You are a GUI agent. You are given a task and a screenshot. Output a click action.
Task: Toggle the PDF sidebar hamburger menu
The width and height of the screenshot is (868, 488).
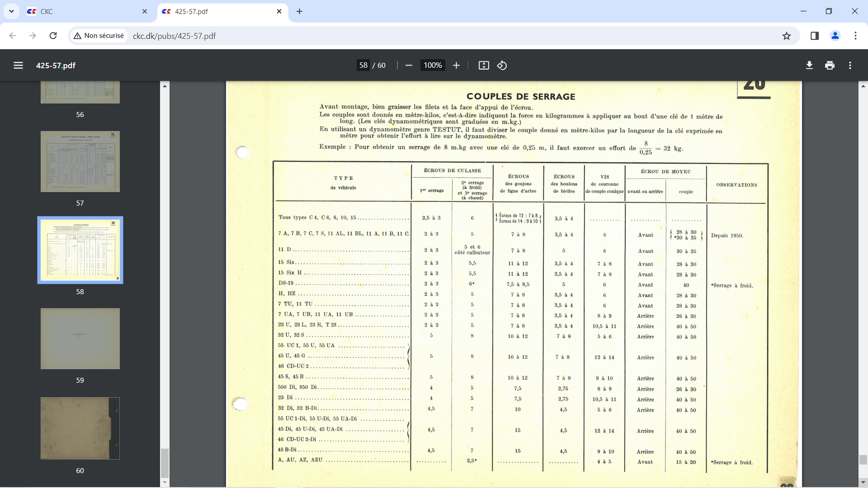(x=18, y=66)
